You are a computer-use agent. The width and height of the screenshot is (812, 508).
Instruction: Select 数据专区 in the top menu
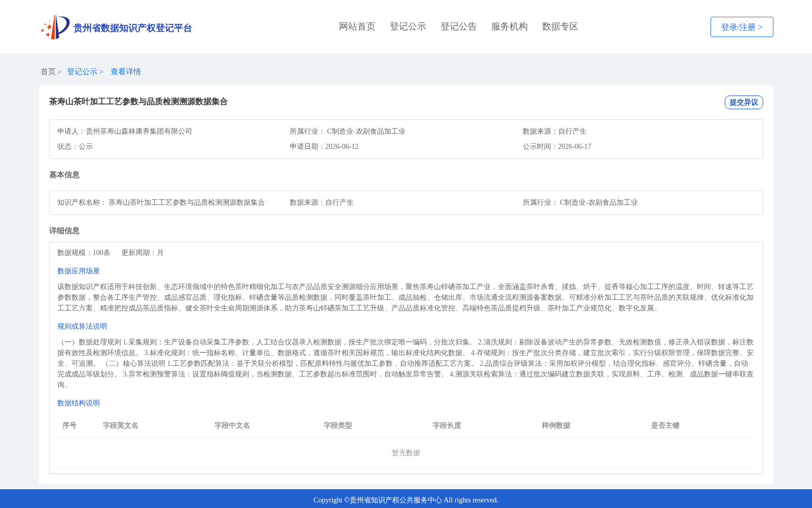tap(560, 26)
